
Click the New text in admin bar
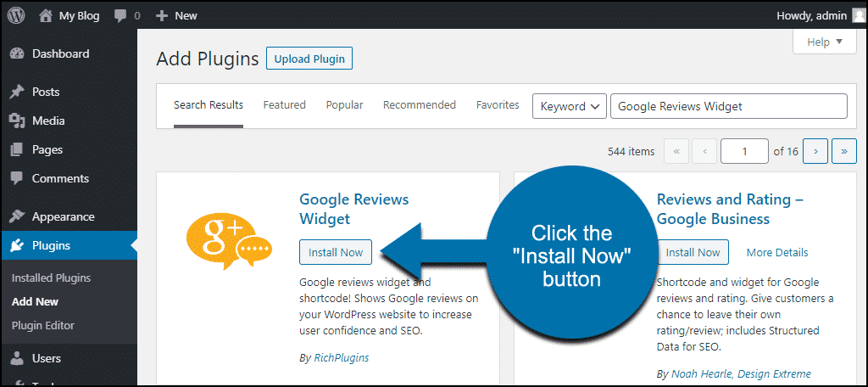186,16
